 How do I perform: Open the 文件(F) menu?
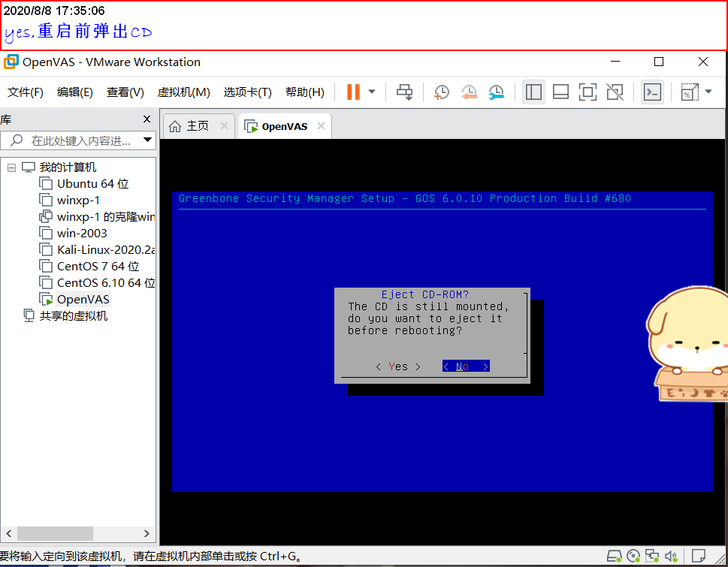coord(26,92)
